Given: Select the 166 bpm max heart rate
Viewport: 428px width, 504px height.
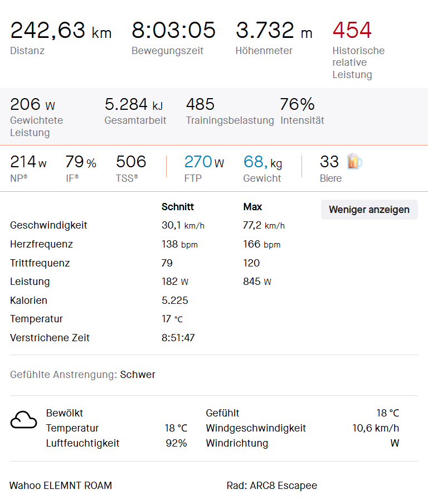Looking at the screenshot, I should tap(262, 244).
